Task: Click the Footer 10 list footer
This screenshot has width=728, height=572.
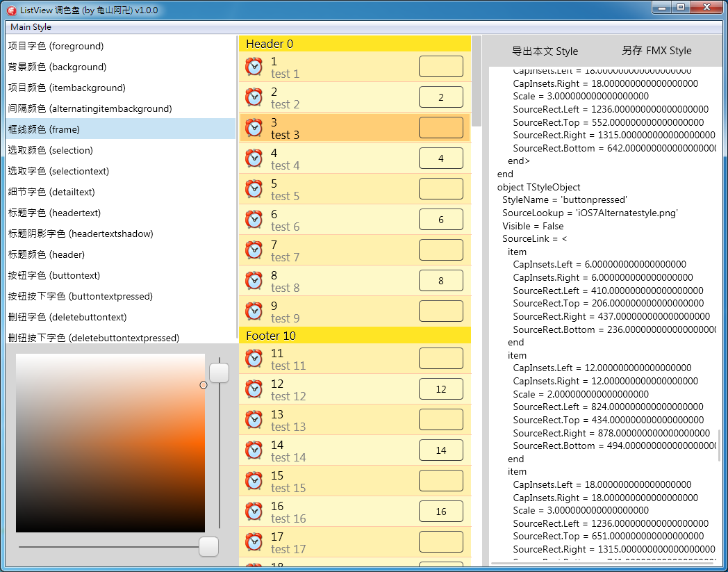Action: click(x=355, y=336)
